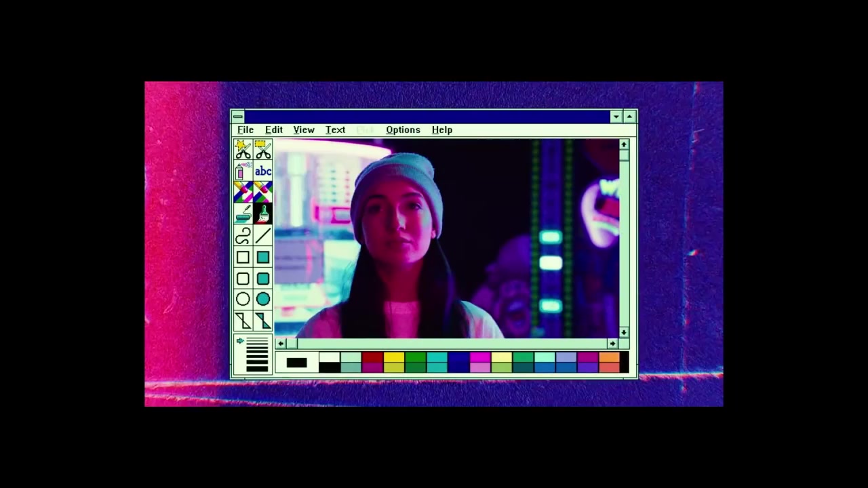The height and width of the screenshot is (488, 868).
Task: Select the highlighted Brush tool
Action: pyautogui.click(x=263, y=214)
